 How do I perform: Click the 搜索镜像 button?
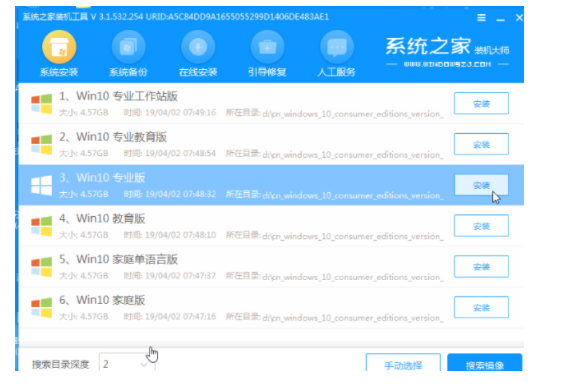[x=485, y=363]
